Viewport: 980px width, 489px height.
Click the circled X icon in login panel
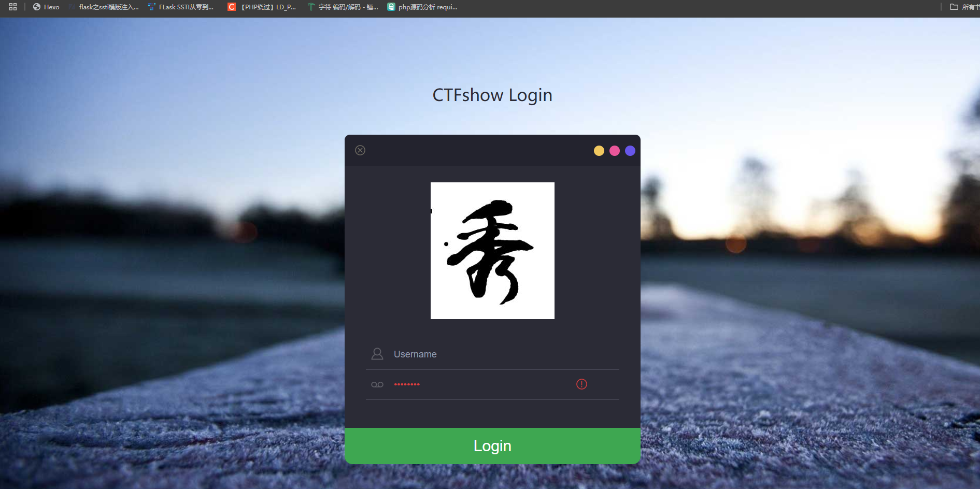360,150
